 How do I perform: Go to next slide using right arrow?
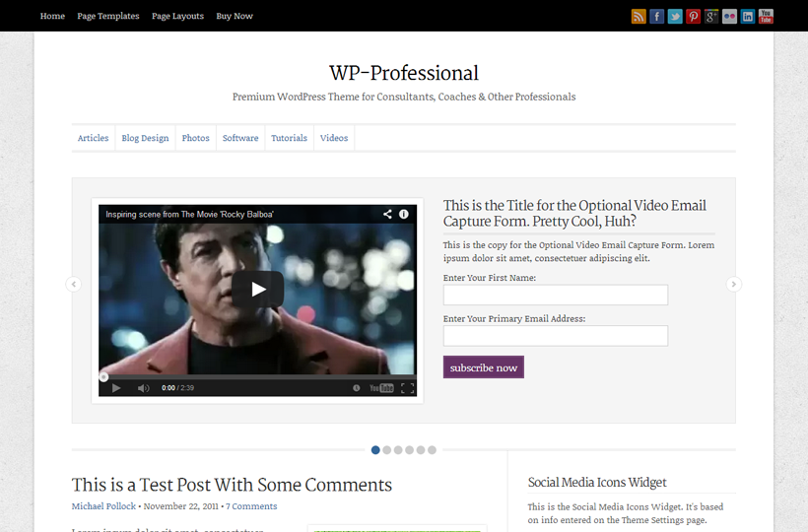coord(734,285)
